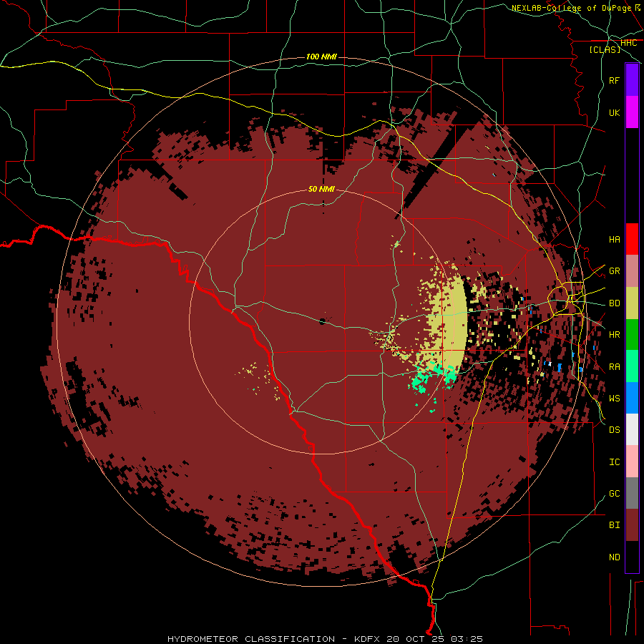
Task: Click the IC legend label
Action: click(614, 462)
